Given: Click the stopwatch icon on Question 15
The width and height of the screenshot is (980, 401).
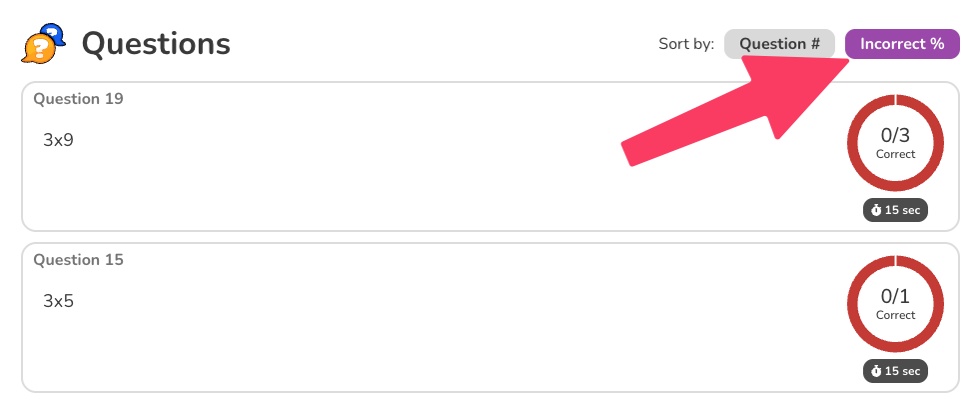Looking at the screenshot, I should point(876,371).
